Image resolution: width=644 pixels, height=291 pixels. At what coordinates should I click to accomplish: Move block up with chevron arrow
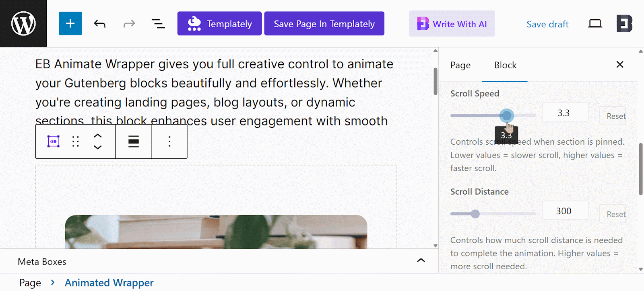(97, 136)
